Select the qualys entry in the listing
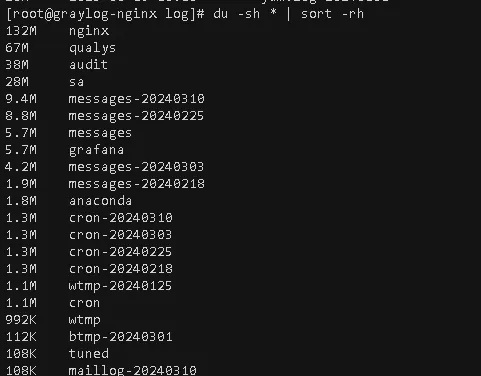This screenshot has height=376, width=481. 92,48
